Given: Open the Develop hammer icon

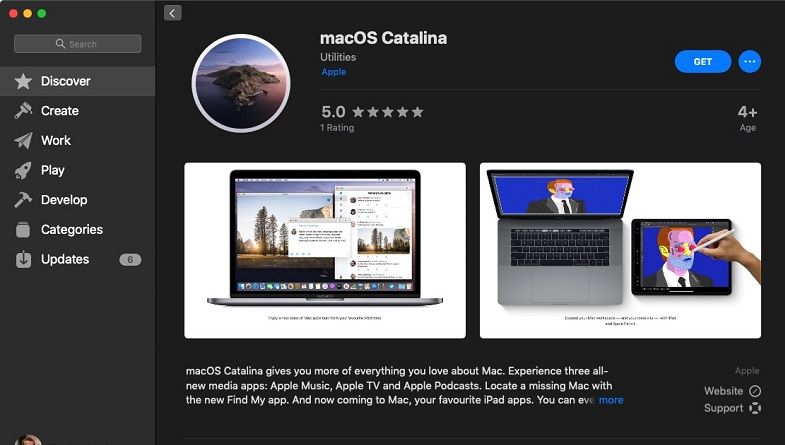Looking at the screenshot, I should click(23, 200).
